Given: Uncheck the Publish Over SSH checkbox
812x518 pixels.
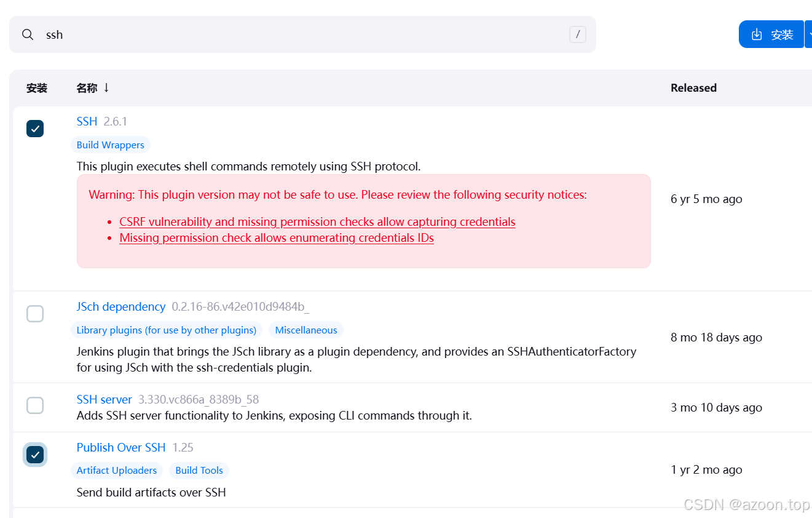Looking at the screenshot, I should click(x=35, y=455).
